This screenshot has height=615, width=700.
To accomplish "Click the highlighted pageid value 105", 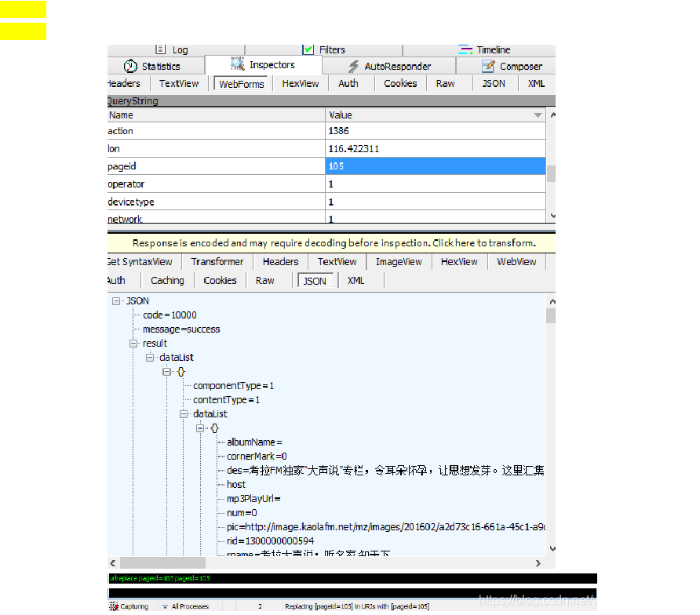I will tap(436, 166).
